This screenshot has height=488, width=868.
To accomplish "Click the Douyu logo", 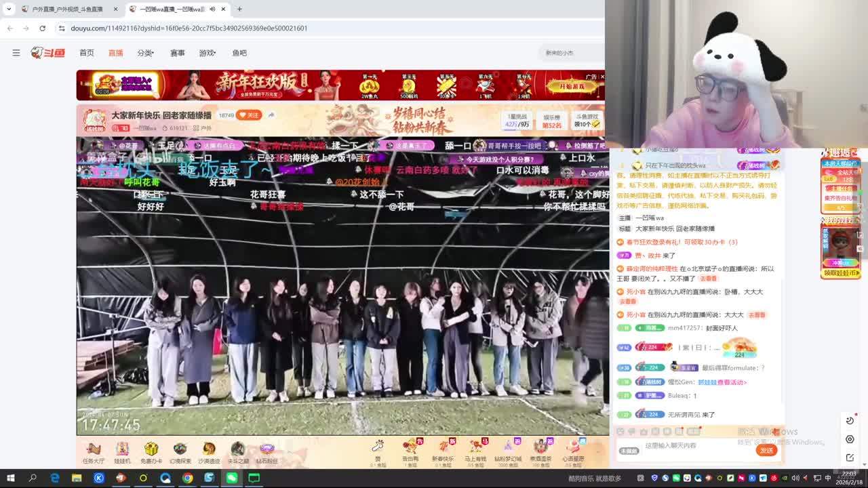I will [47, 53].
